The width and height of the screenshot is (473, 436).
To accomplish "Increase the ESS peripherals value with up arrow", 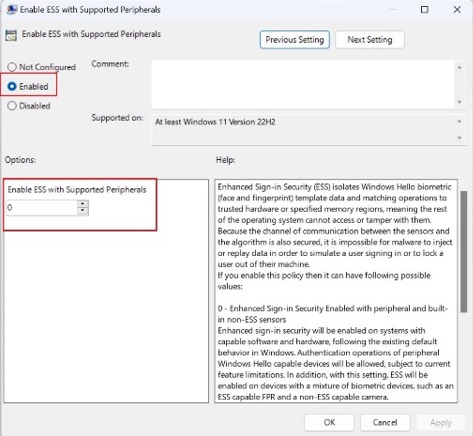I will click(x=83, y=204).
